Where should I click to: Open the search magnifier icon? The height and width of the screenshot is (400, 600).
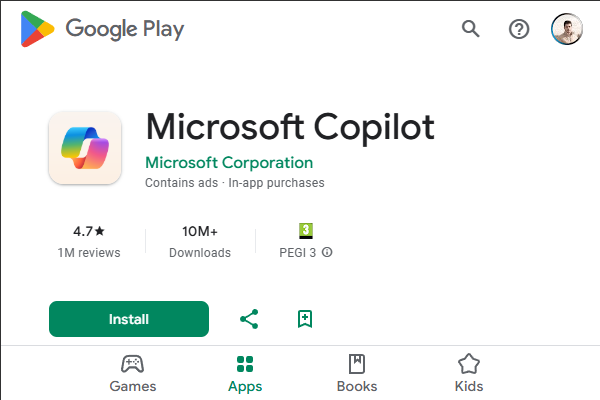[x=471, y=29]
